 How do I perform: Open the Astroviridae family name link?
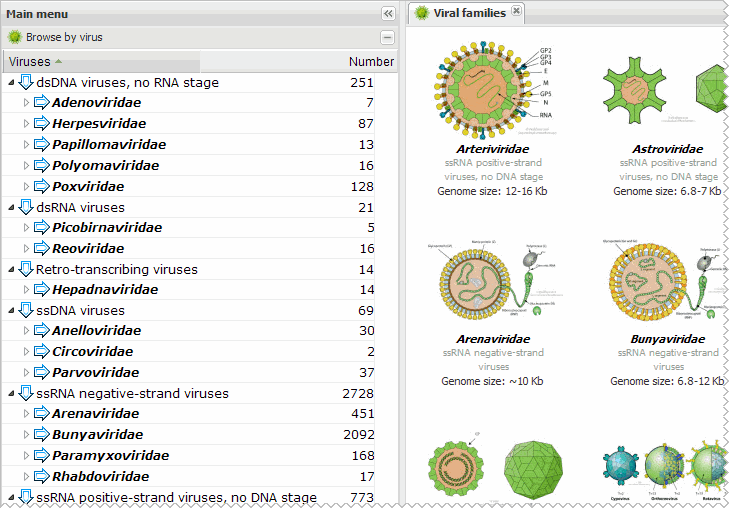pos(668,149)
